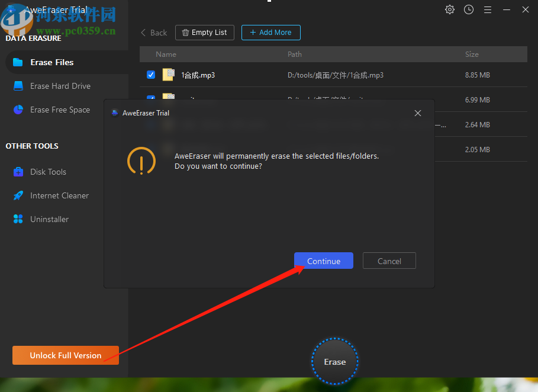Uncheck the 1合成.mp3 file checkbox

click(151, 75)
